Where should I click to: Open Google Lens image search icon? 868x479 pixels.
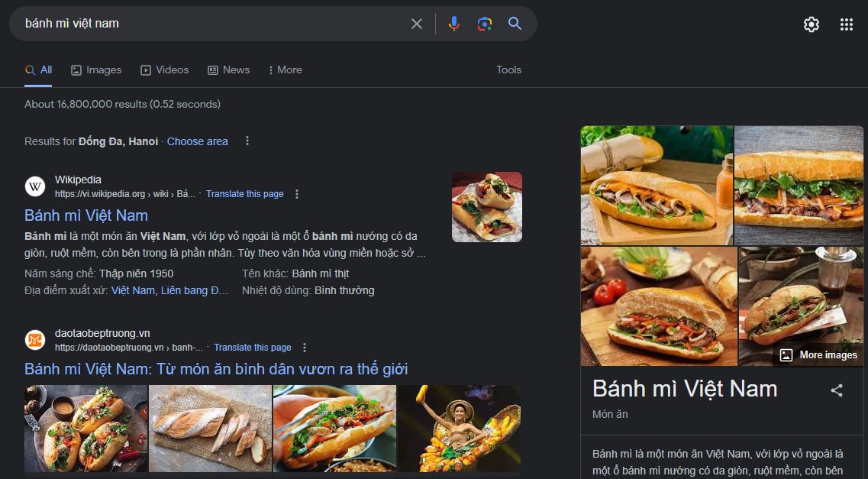484,24
